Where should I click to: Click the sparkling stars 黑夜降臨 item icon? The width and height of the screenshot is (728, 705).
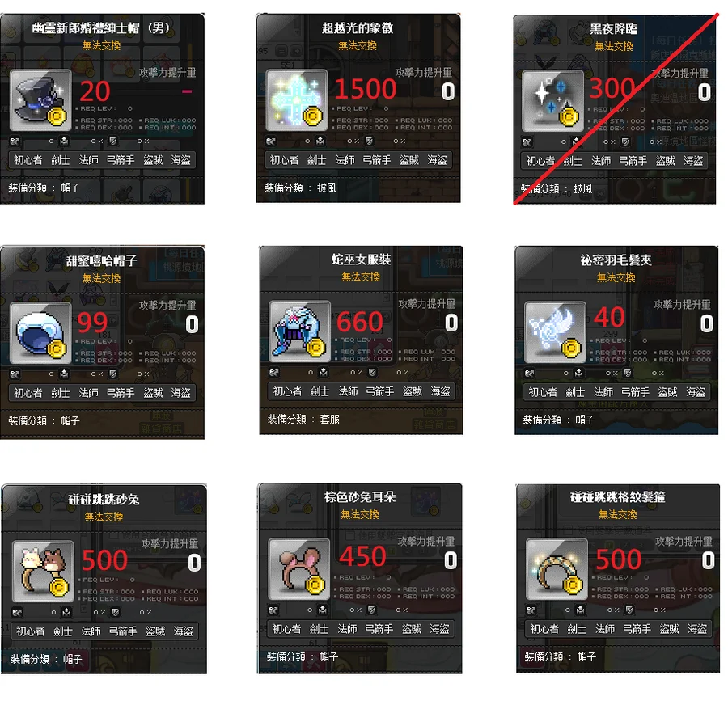coord(552,101)
